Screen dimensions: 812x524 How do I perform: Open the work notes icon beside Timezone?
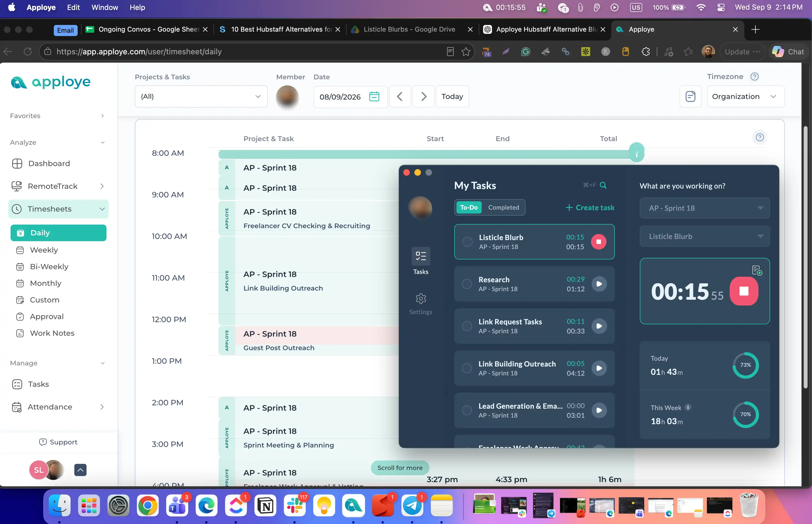point(690,97)
